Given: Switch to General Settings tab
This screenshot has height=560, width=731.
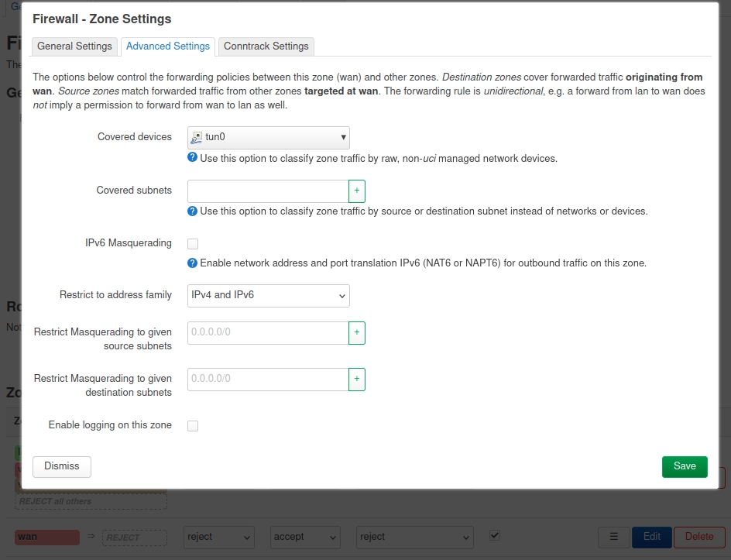Looking at the screenshot, I should (x=74, y=46).
